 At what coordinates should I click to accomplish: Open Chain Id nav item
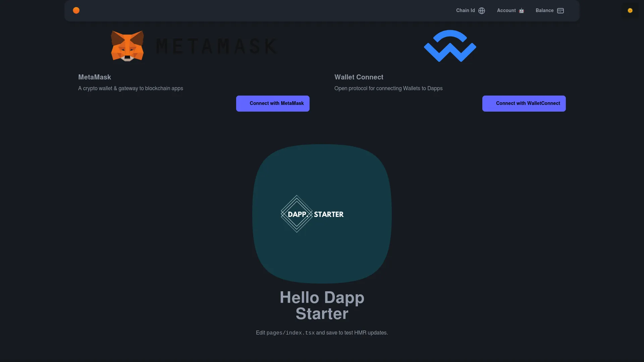pos(471,11)
